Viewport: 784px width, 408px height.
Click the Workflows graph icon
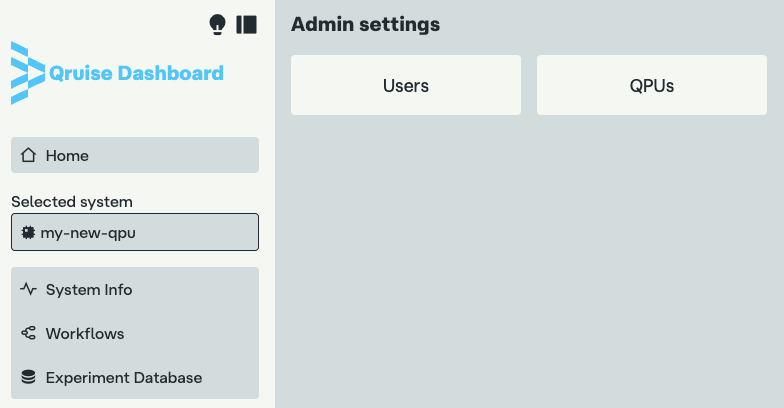click(28, 334)
